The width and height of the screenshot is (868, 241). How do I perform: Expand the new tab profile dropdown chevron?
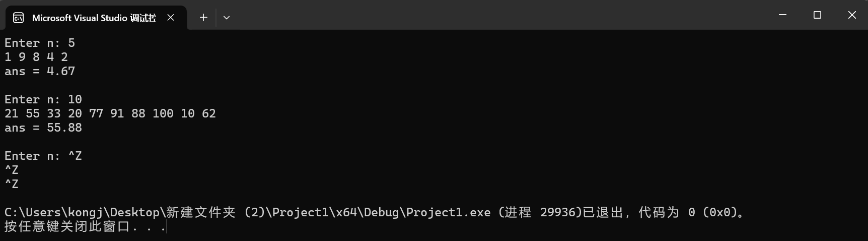tap(227, 18)
